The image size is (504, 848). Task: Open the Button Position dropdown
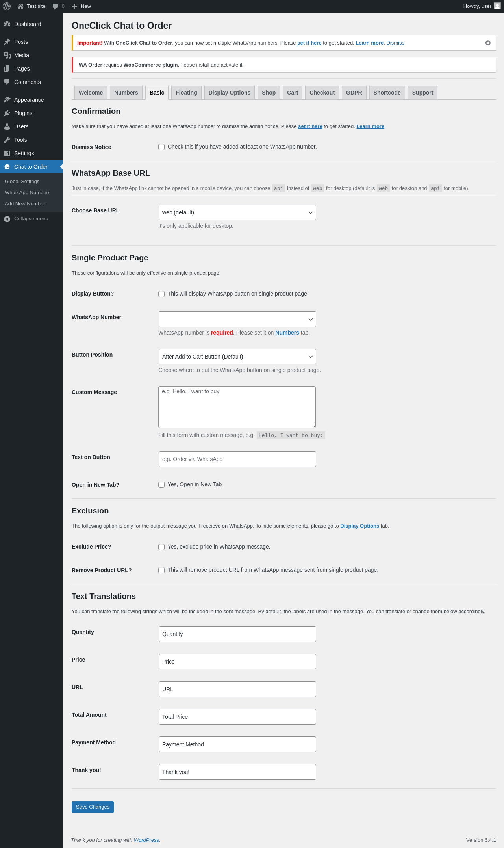coord(237,357)
